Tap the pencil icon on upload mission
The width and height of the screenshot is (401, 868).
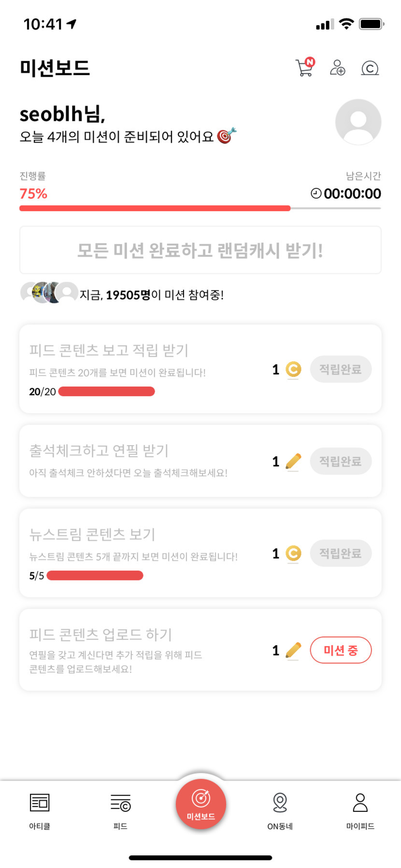[x=293, y=651]
